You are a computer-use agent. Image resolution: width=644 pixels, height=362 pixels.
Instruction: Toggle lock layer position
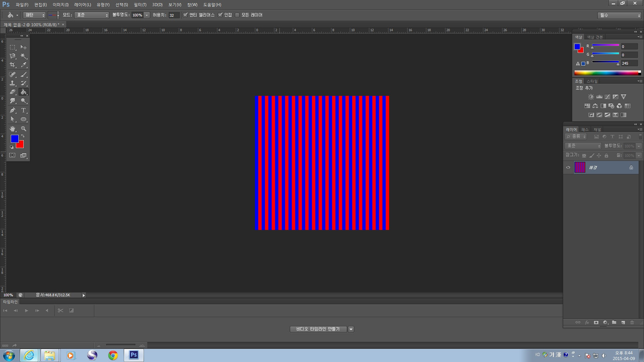[599, 156]
